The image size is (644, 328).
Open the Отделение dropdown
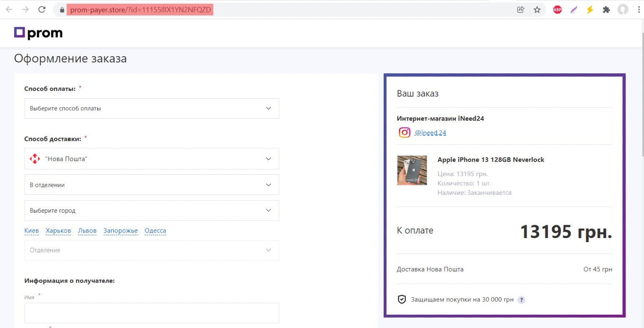[152, 250]
